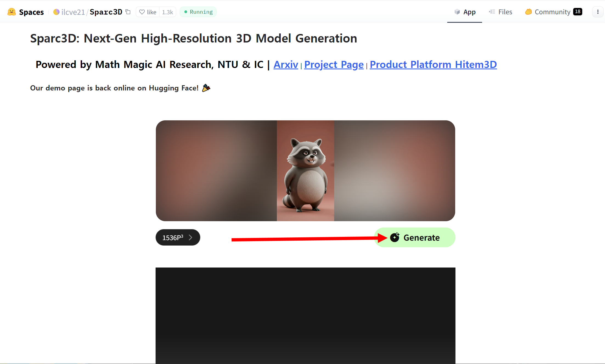The height and width of the screenshot is (364, 605).
Task: Visit the Product Platform Hitem3D link
Action: [433, 64]
